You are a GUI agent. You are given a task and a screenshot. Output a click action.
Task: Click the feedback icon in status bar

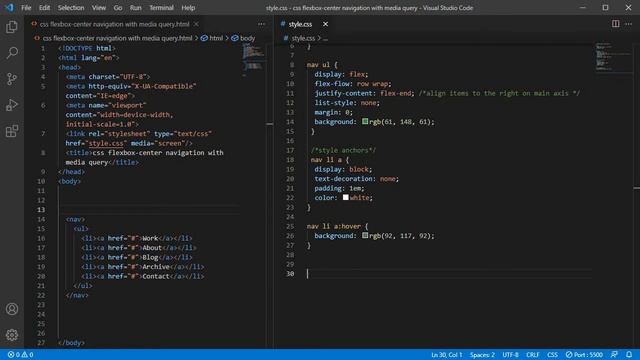pyautogui.click(x=614, y=355)
